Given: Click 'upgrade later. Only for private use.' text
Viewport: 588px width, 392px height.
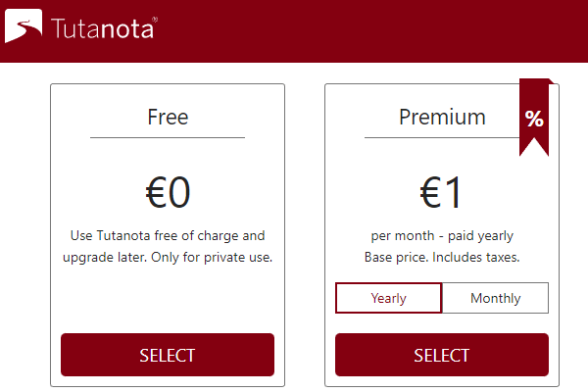Looking at the screenshot, I should click(x=168, y=258).
